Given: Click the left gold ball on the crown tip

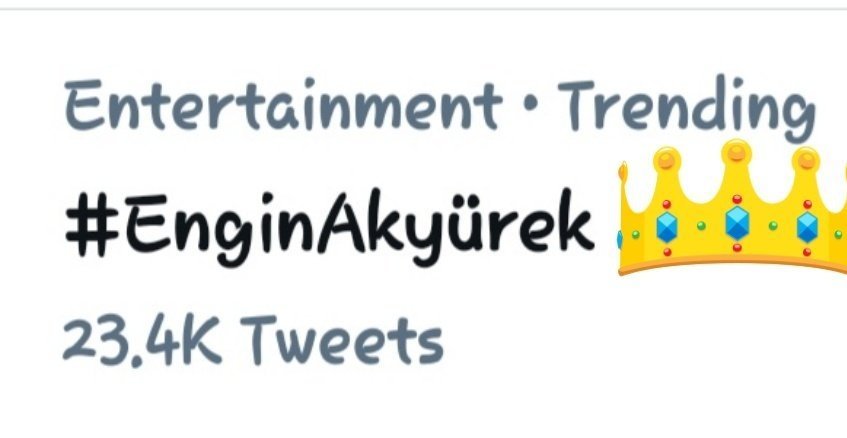Looking at the screenshot, I should [x=667, y=159].
